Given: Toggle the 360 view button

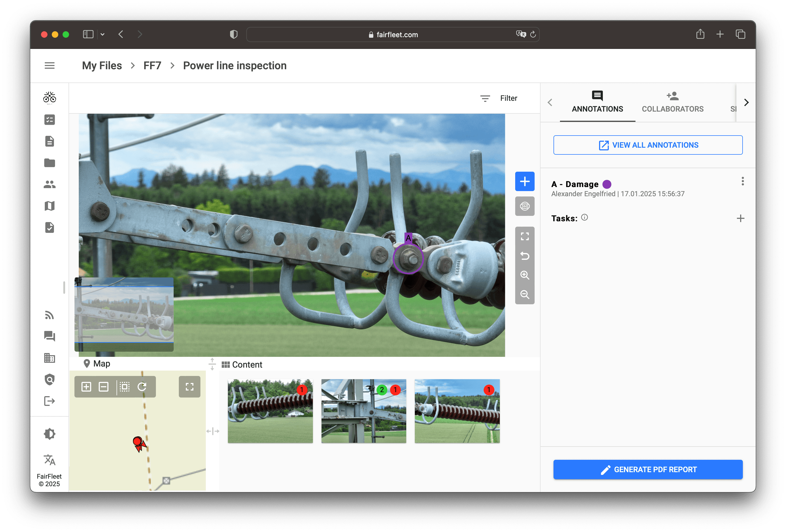Looking at the screenshot, I should (525, 206).
